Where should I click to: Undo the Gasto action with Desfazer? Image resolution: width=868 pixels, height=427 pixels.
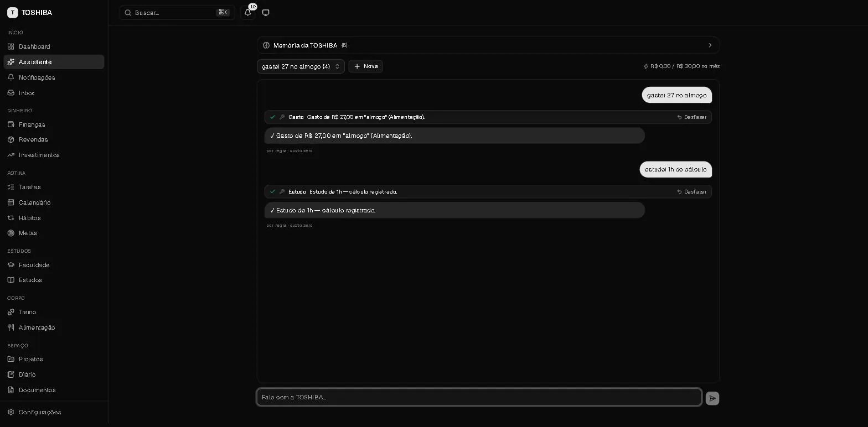coord(692,117)
